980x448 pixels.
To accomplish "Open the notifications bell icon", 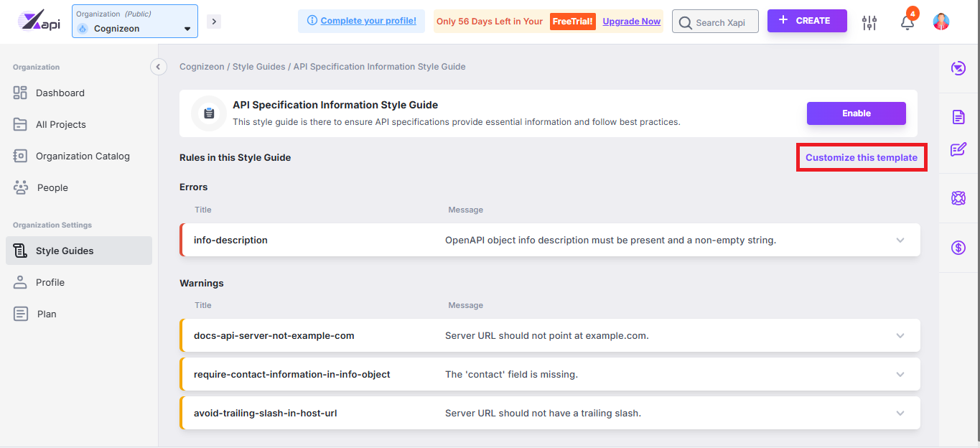I will pyautogui.click(x=907, y=22).
